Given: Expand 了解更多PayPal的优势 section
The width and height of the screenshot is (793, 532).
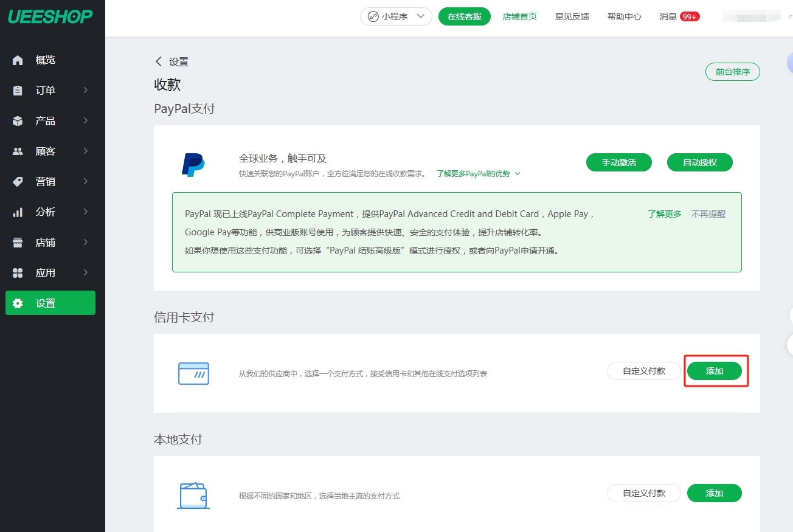Looking at the screenshot, I should [x=479, y=174].
